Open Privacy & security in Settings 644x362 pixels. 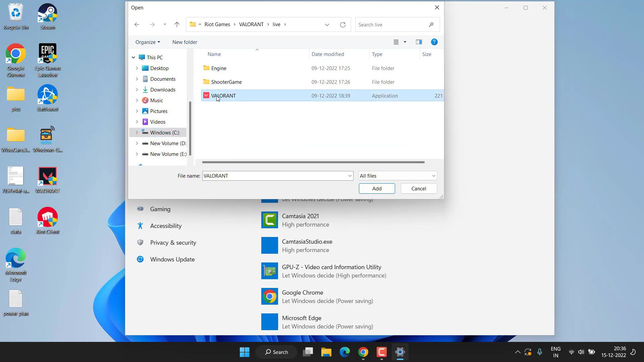click(x=173, y=243)
